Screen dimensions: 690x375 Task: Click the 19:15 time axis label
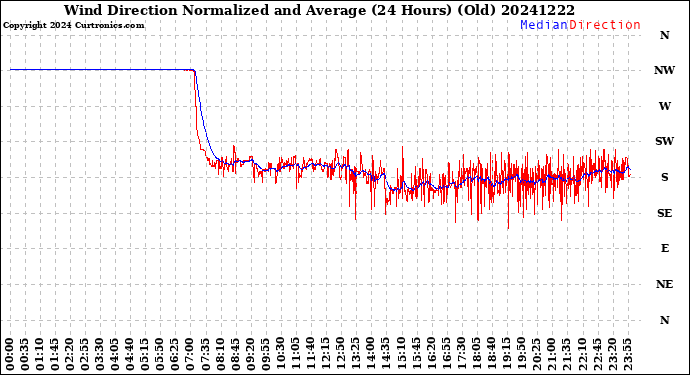coord(506,354)
